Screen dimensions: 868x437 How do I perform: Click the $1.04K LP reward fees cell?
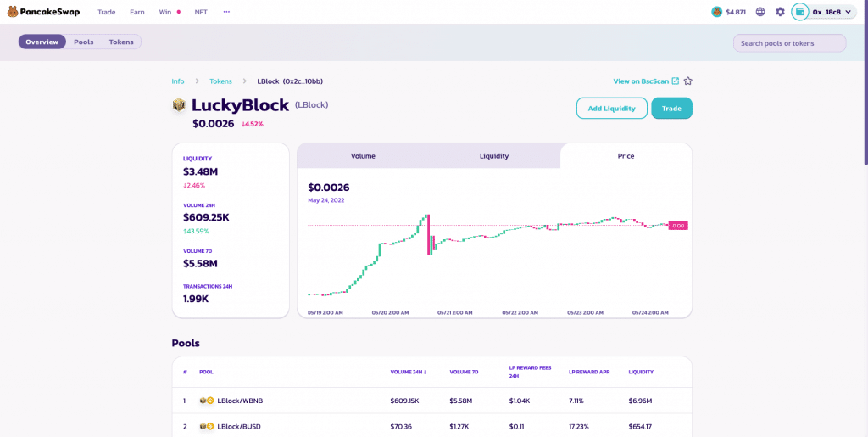pyautogui.click(x=520, y=401)
